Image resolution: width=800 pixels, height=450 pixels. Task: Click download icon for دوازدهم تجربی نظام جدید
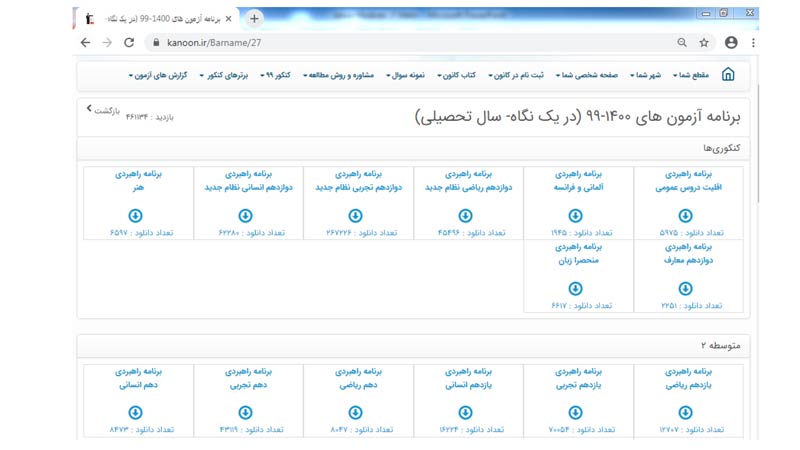pyautogui.click(x=355, y=215)
